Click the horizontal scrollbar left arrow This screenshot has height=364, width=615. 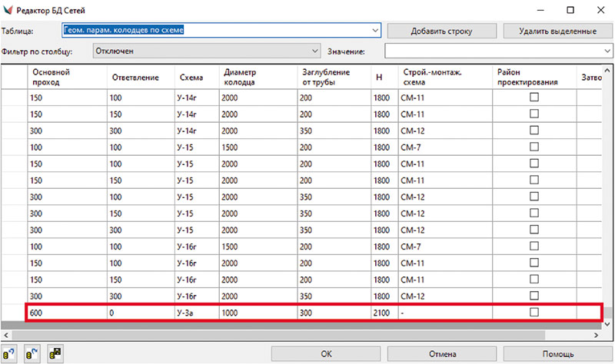(6, 336)
